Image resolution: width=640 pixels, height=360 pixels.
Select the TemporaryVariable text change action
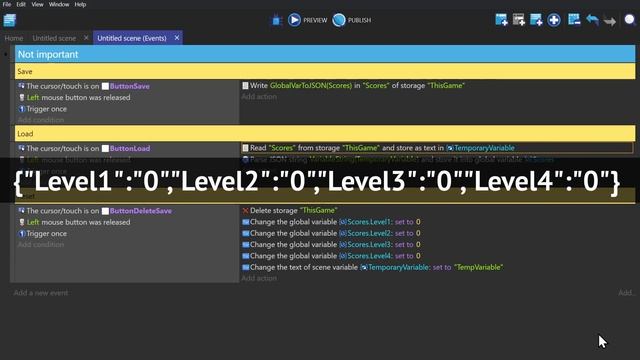373,267
